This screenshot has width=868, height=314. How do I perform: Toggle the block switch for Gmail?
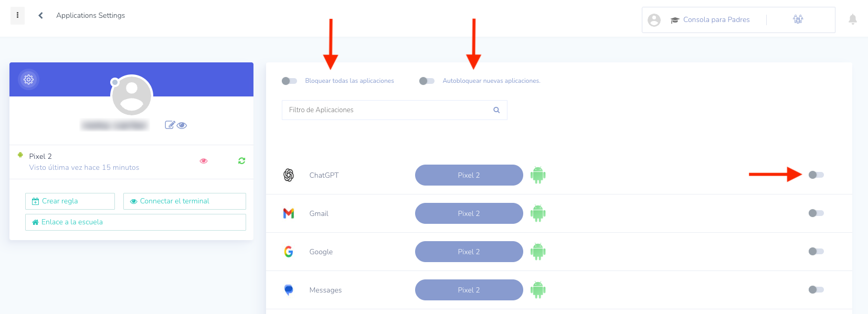coord(816,213)
